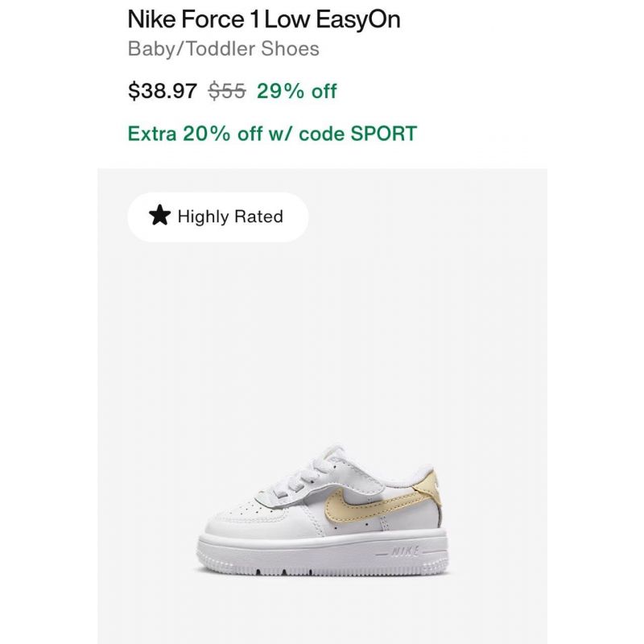Click the word EasyOn in the product title

358,19
